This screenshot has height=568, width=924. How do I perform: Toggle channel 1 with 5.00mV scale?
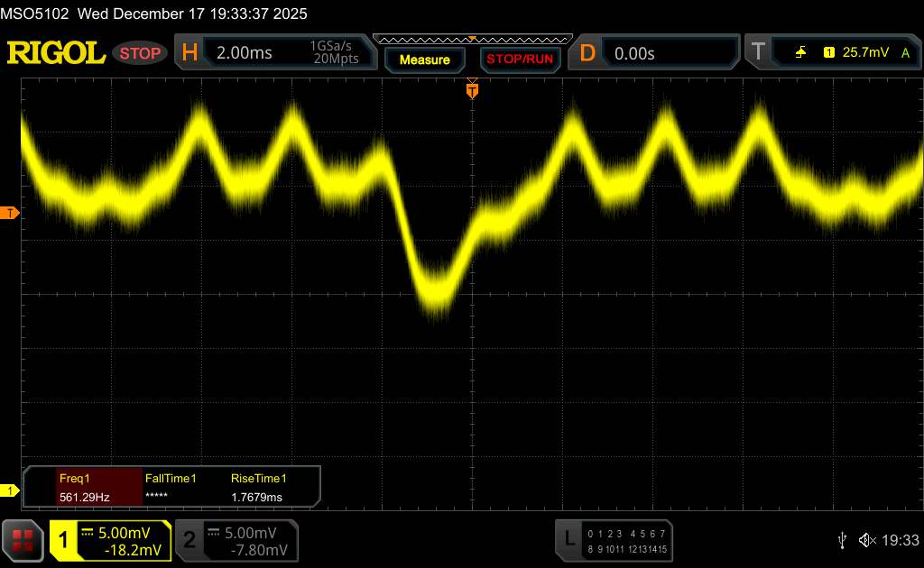pos(110,539)
